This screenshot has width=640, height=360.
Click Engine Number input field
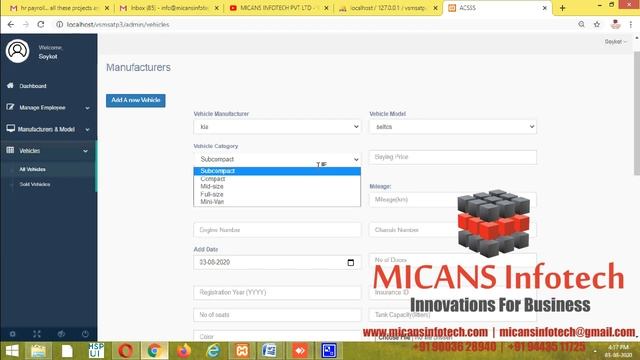tap(277, 230)
